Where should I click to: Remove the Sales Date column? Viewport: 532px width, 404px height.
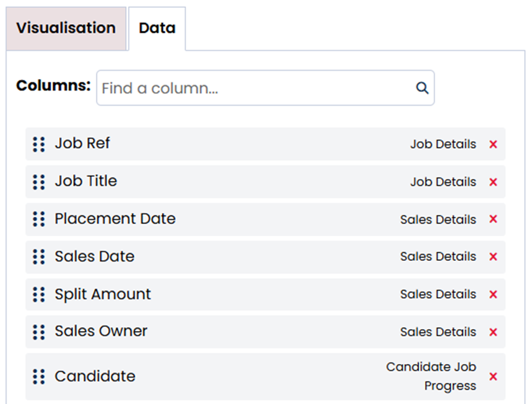click(493, 257)
